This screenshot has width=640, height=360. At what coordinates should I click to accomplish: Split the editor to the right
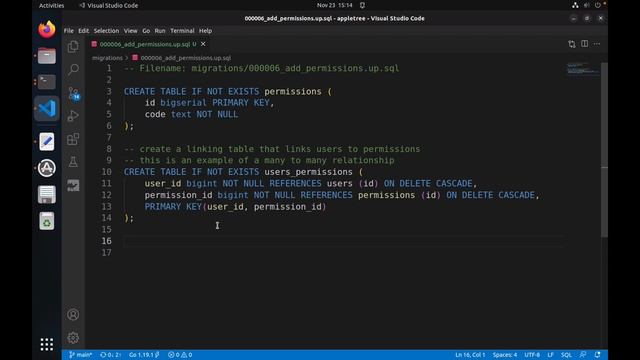[x=584, y=44]
